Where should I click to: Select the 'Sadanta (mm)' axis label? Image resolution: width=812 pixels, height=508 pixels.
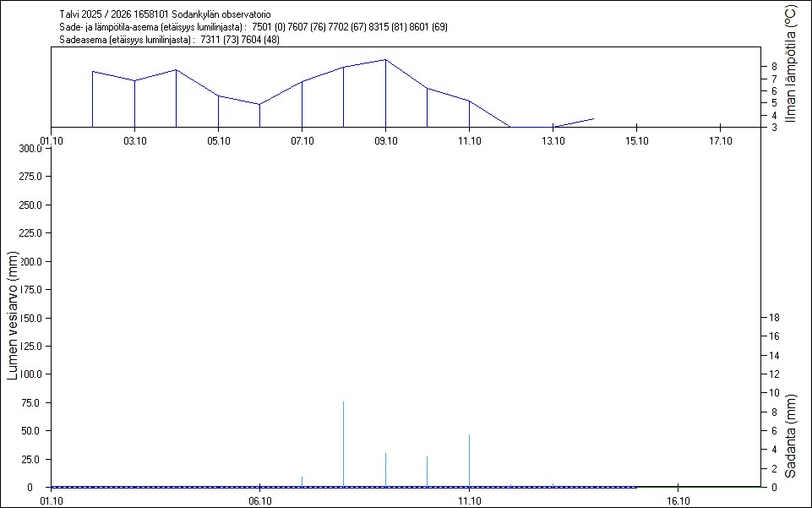coord(791,436)
